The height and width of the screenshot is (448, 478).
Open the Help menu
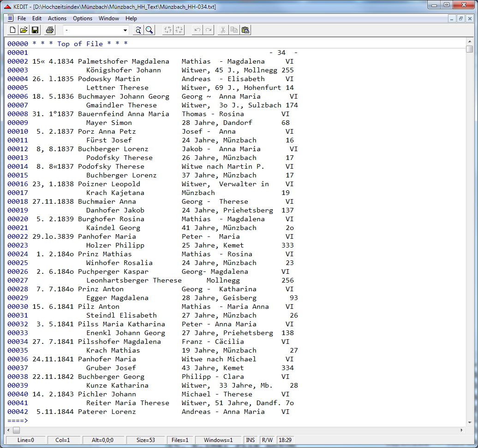(131, 18)
